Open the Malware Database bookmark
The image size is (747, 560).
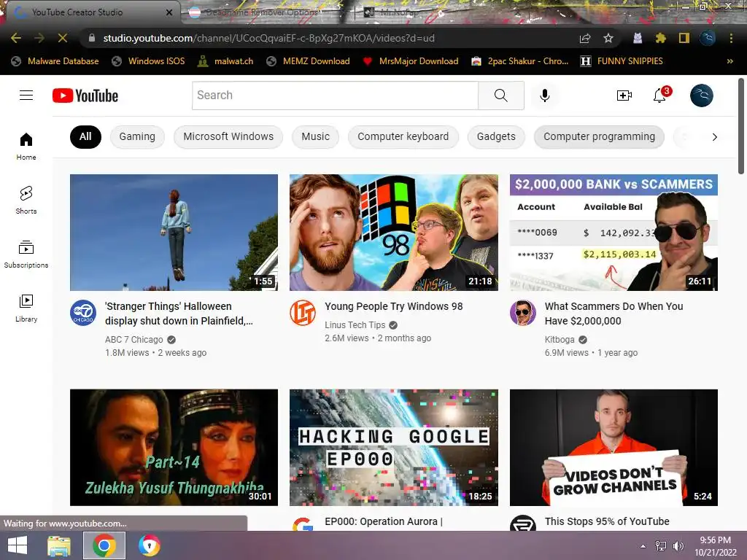click(x=55, y=61)
